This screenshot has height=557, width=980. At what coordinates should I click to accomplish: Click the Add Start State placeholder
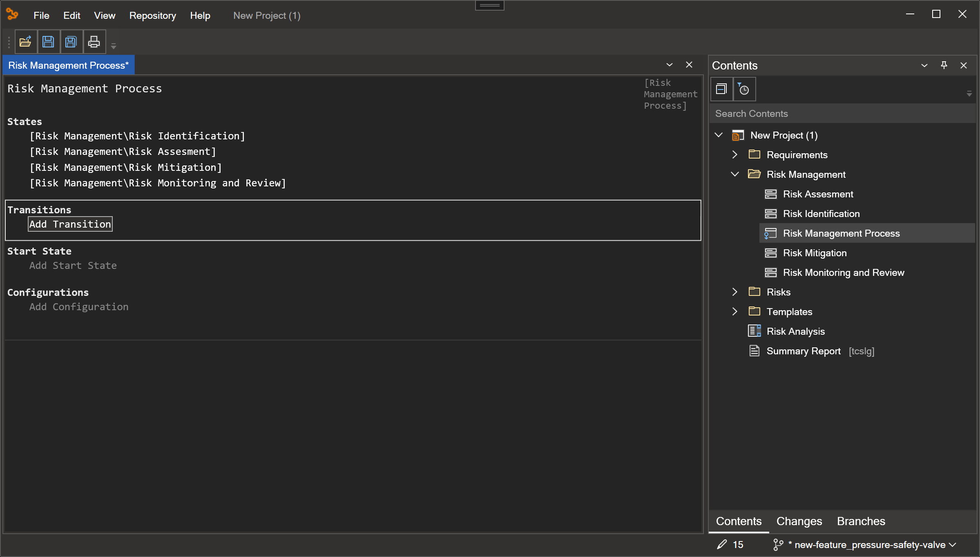pos(73,265)
